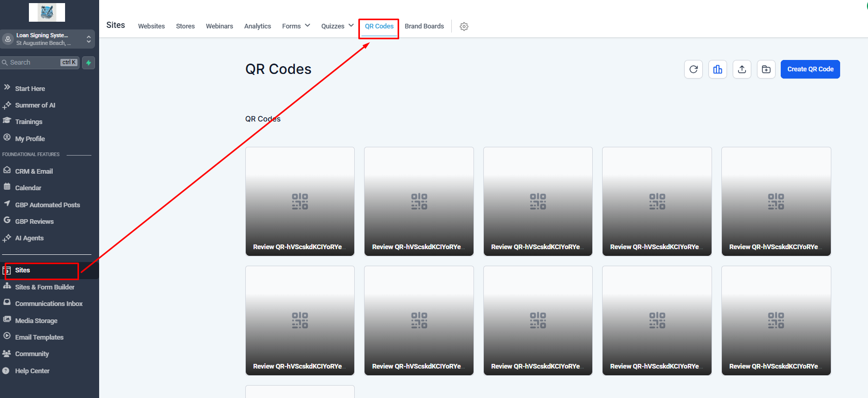Open GBP Reviews link
This screenshot has height=398, width=868.
35,222
